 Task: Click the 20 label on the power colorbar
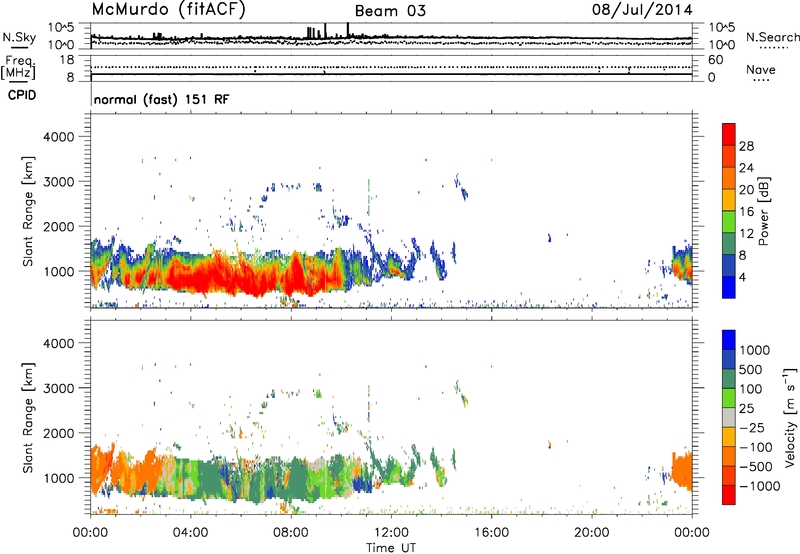pyautogui.click(x=746, y=190)
